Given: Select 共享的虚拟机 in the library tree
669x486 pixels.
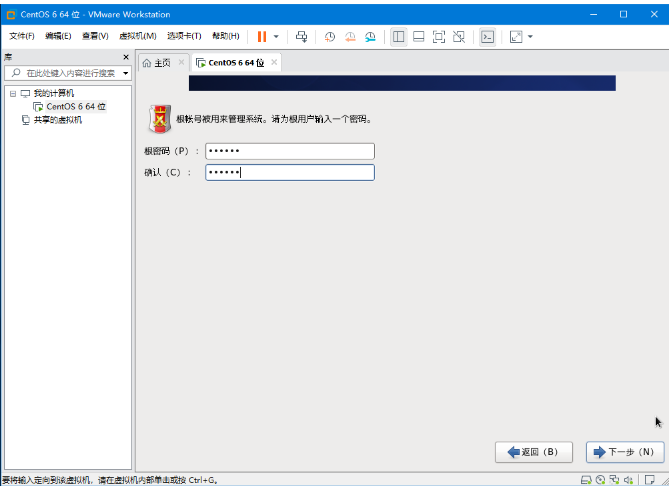Looking at the screenshot, I should [x=58, y=120].
